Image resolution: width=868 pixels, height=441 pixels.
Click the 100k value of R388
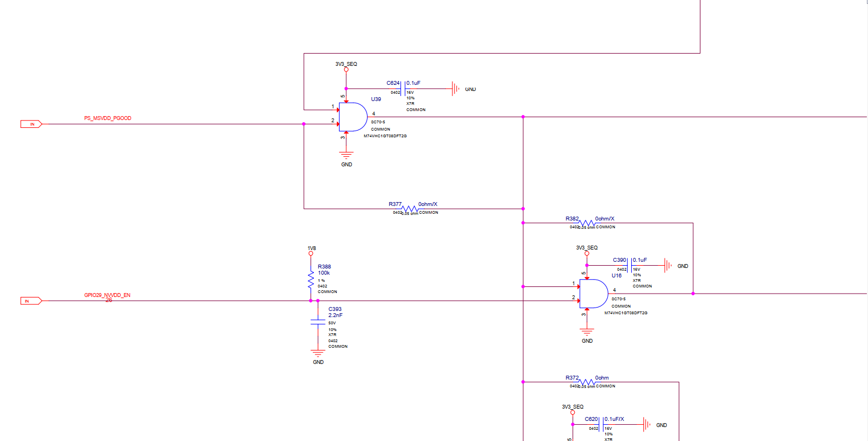pyautogui.click(x=324, y=273)
